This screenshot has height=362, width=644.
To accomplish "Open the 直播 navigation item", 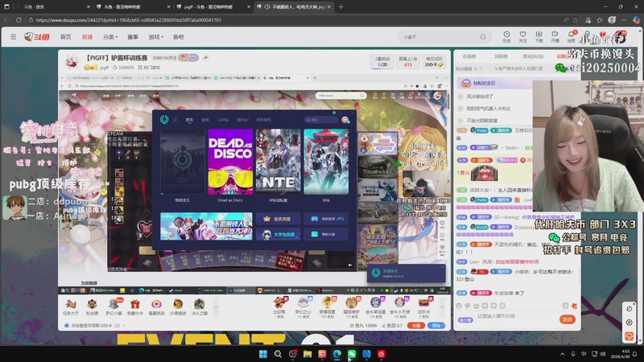I will click(x=87, y=37).
